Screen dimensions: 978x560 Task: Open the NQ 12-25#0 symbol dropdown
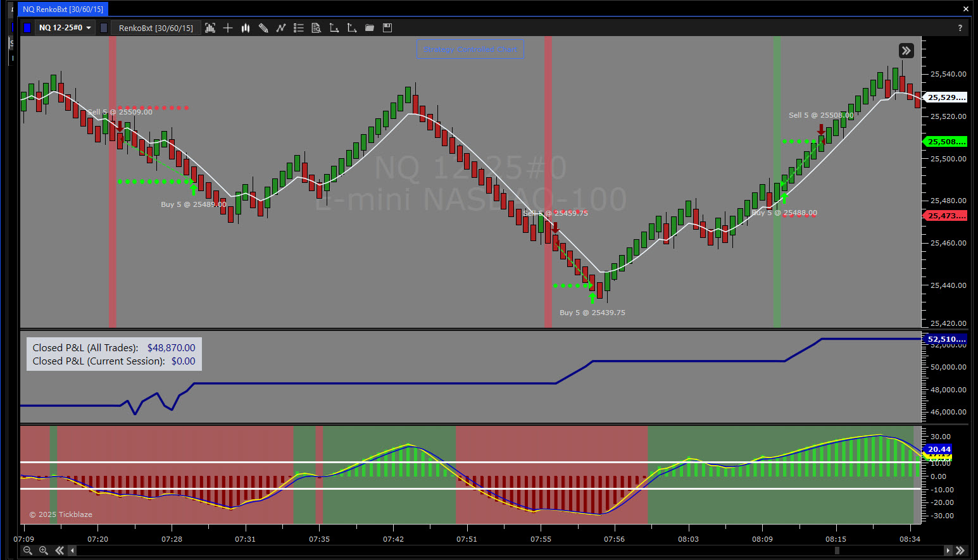tap(65, 28)
